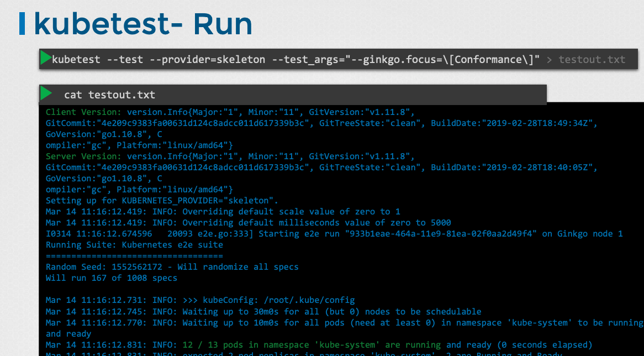Click 'Will run 167 of 1008 specs'
This screenshot has width=644, height=356.
click(112, 278)
